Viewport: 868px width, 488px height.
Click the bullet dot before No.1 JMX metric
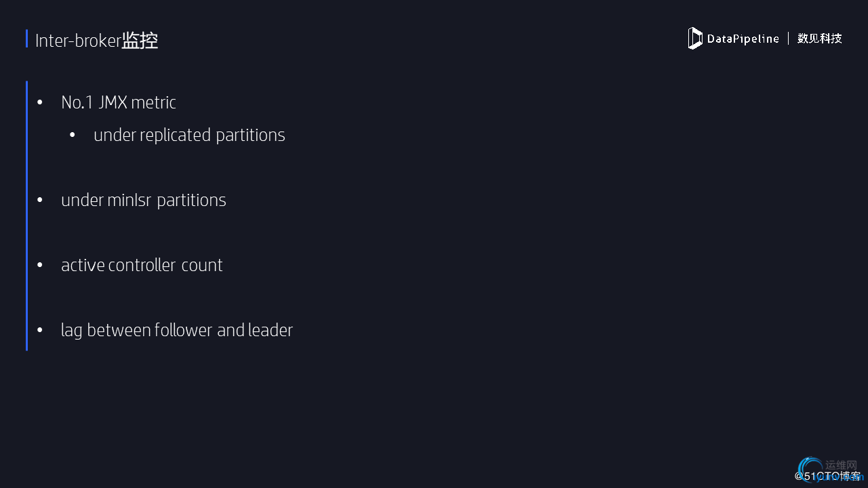[40, 102]
